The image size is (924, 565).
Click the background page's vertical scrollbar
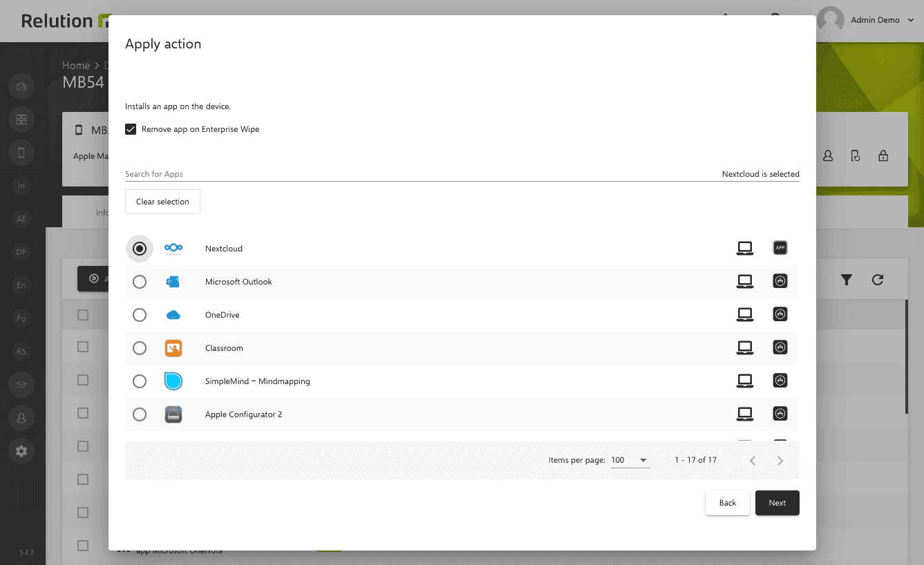point(907,356)
